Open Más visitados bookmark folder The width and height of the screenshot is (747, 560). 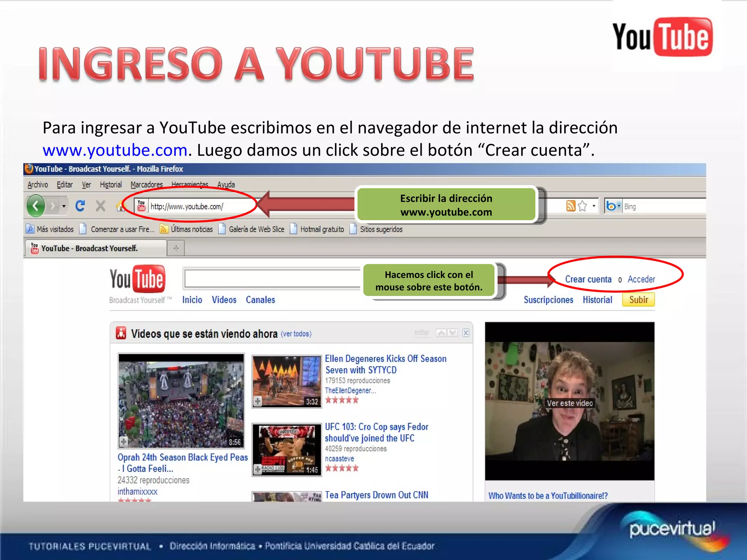50,229
